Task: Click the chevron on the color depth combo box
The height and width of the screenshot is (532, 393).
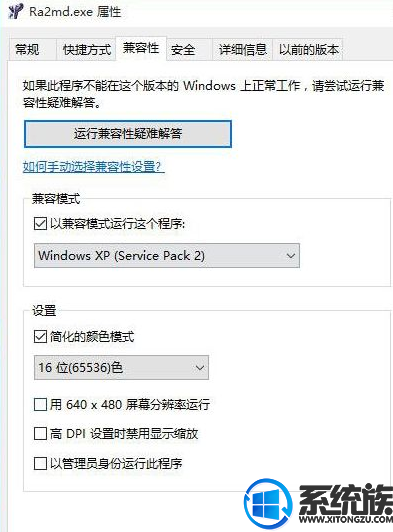Action: point(200,368)
